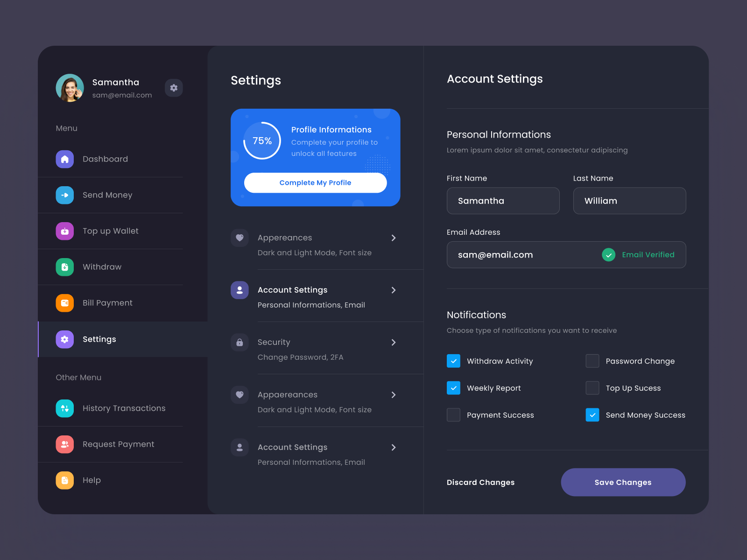Click the History Transactions icon
The height and width of the screenshot is (560, 747).
(x=65, y=408)
